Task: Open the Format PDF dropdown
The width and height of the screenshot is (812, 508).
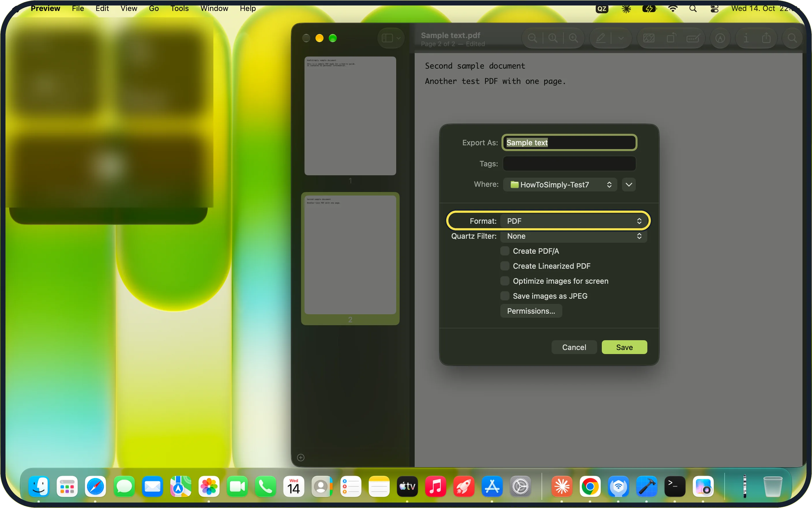Action: coord(574,221)
